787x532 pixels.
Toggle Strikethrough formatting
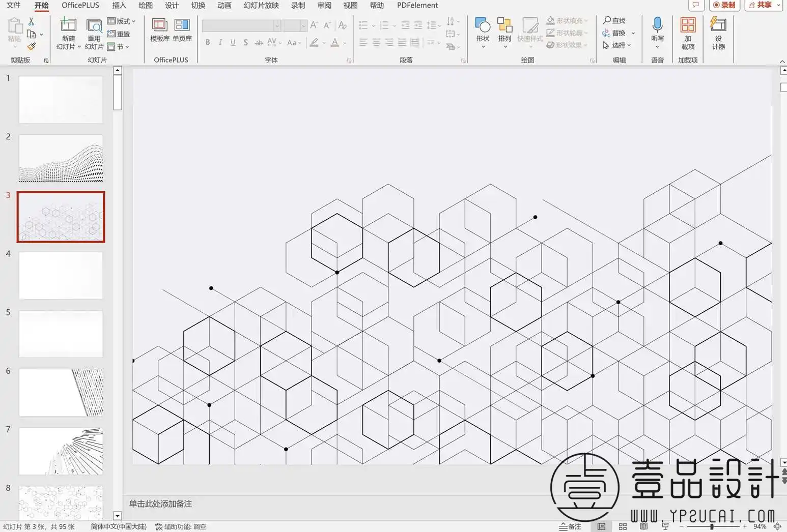259,43
